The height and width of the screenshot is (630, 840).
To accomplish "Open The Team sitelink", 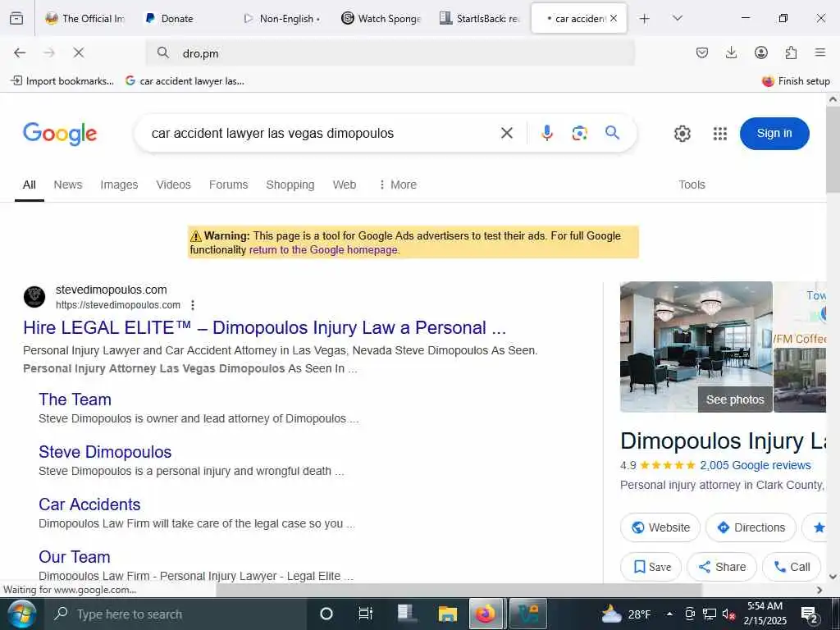I will [75, 399].
